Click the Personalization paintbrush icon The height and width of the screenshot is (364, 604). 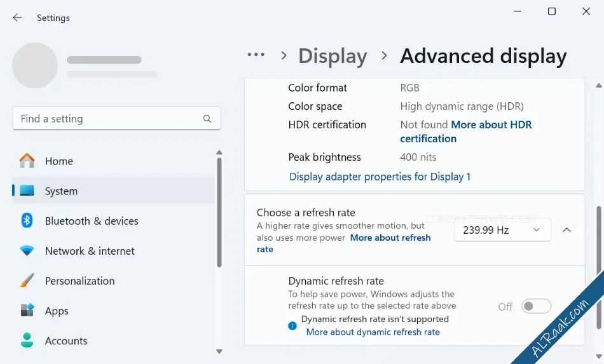(27, 281)
